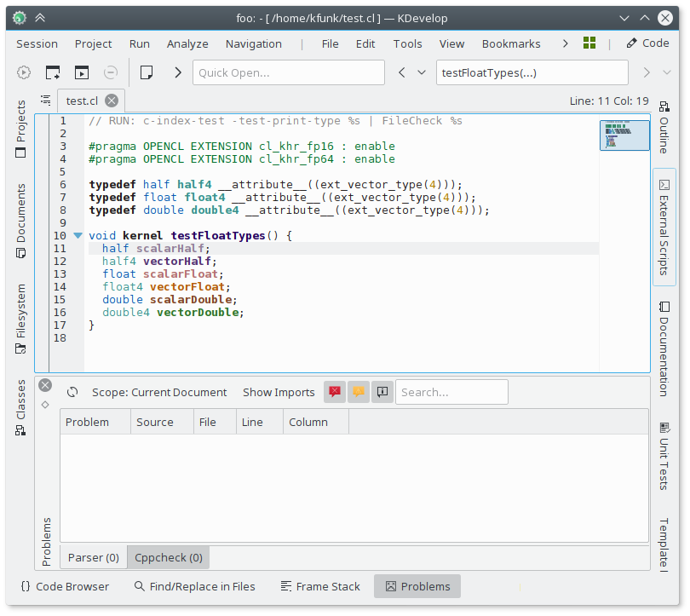Image resolution: width=690 pixels, height=616 pixels.
Task: Toggle the orange warning severity filter
Action: pyautogui.click(x=359, y=392)
